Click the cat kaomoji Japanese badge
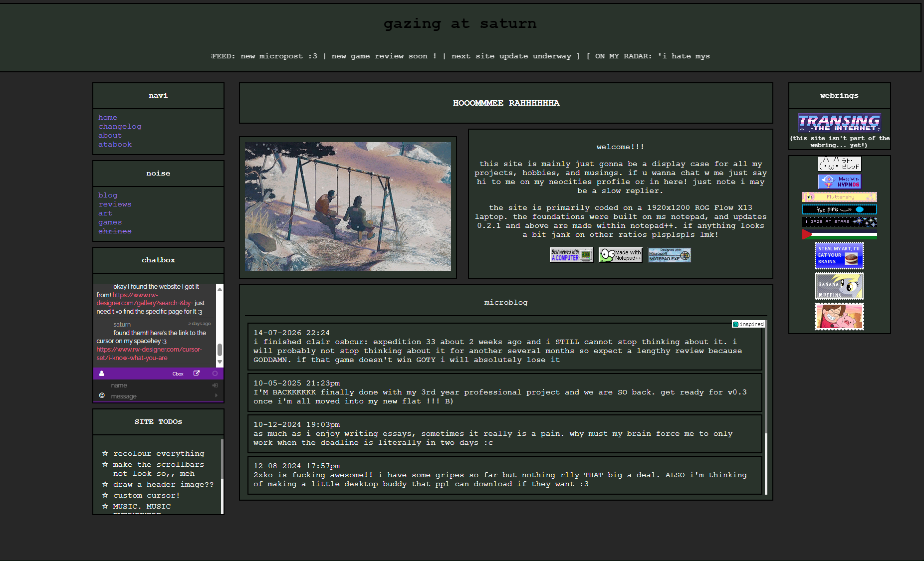The height and width of the screenshot is (561, 924). point(840,164)
